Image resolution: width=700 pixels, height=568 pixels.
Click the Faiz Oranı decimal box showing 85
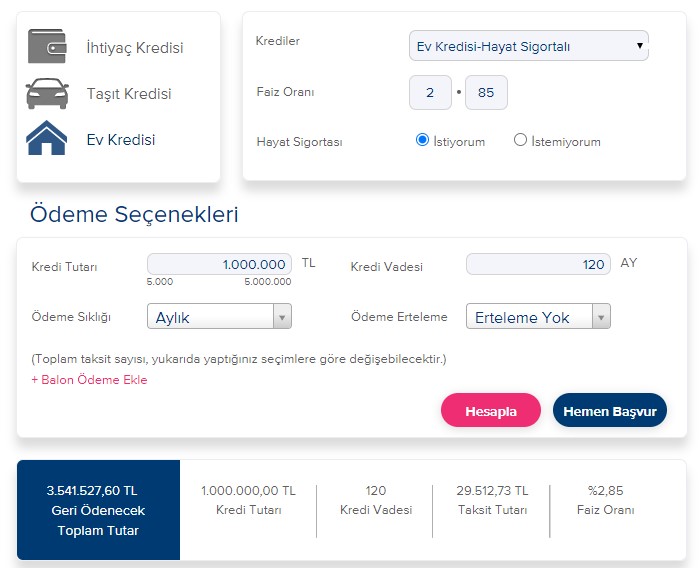coord(486,92)
